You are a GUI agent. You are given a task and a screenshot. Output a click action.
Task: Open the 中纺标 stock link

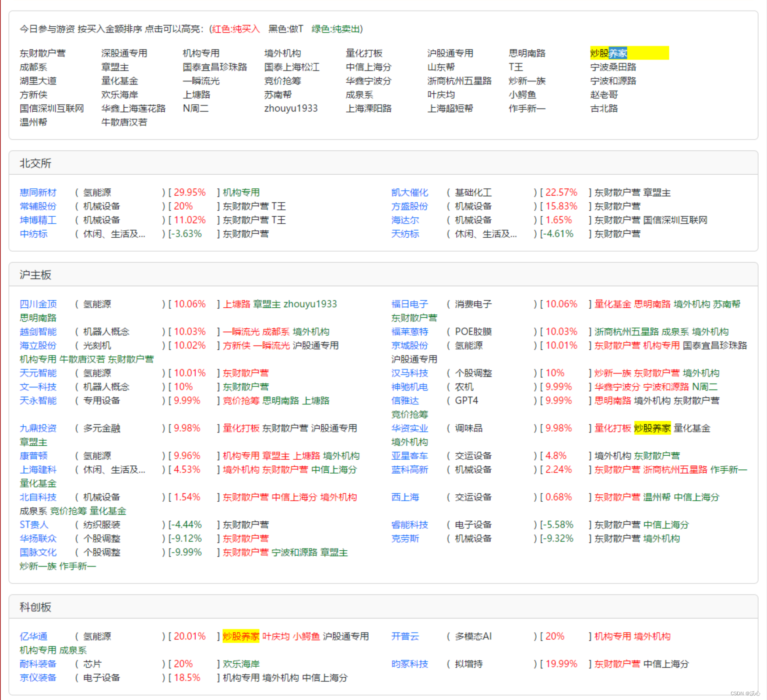click(x=33, y=234)
